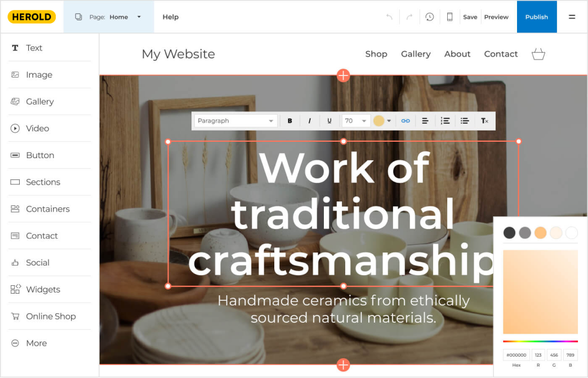Click the Save button
588x378 pixels.
[x=470, y=17]
